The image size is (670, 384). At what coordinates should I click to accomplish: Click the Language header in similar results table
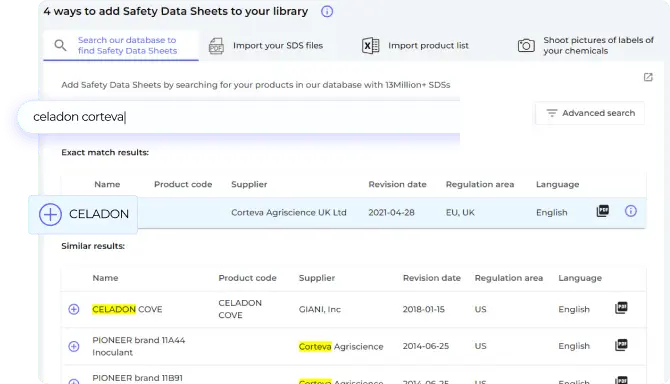point(580,278)
